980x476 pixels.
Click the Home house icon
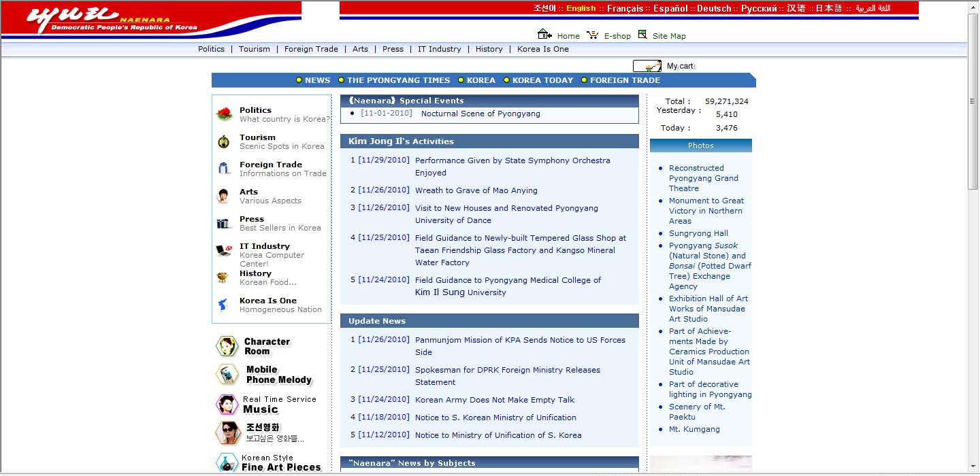click(x=544, y=35)
